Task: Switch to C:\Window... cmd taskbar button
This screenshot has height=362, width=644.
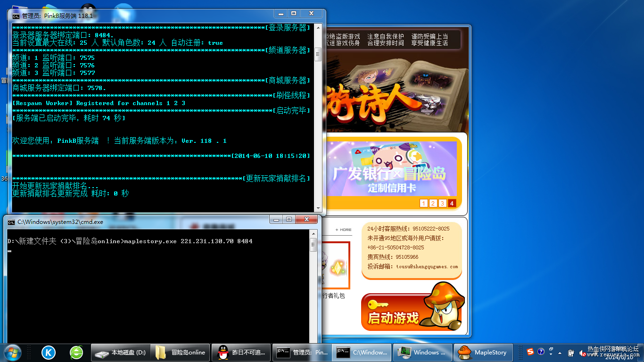Action: [x=363, y=352]
